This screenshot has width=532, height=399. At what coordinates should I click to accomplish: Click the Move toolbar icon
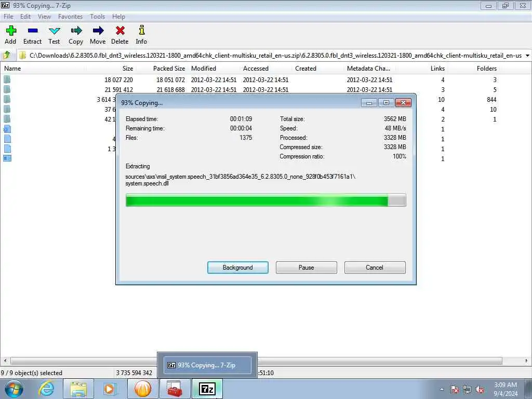[x=98, y=31]
